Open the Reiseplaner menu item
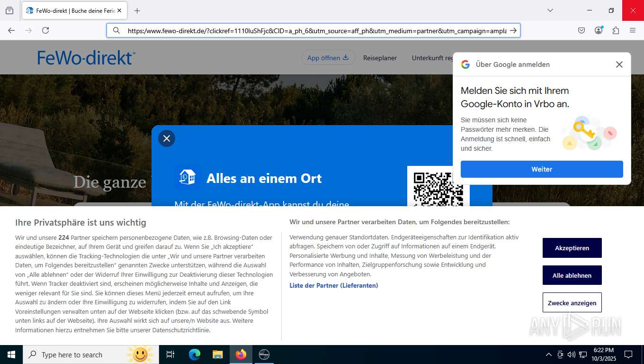 tap(380, 58)
